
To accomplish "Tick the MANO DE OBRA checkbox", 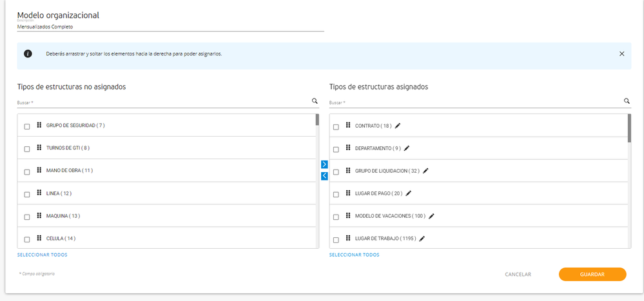I will (27, 172).
